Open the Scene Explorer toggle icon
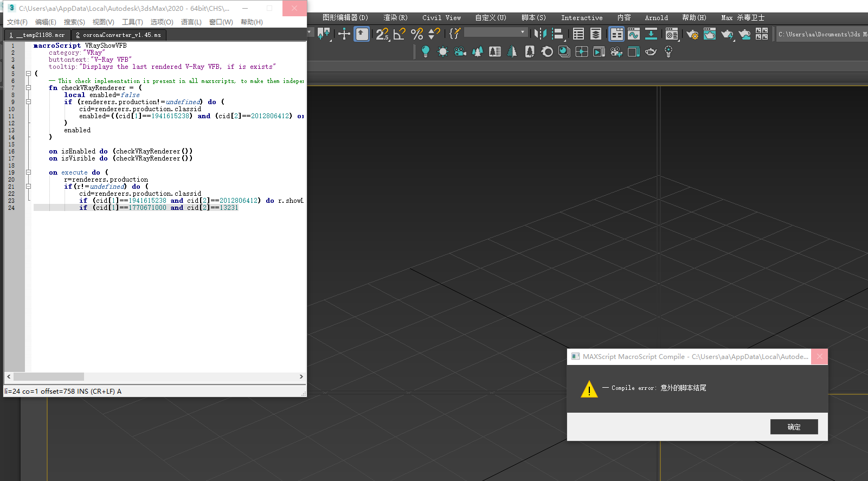 click(578, 34)
